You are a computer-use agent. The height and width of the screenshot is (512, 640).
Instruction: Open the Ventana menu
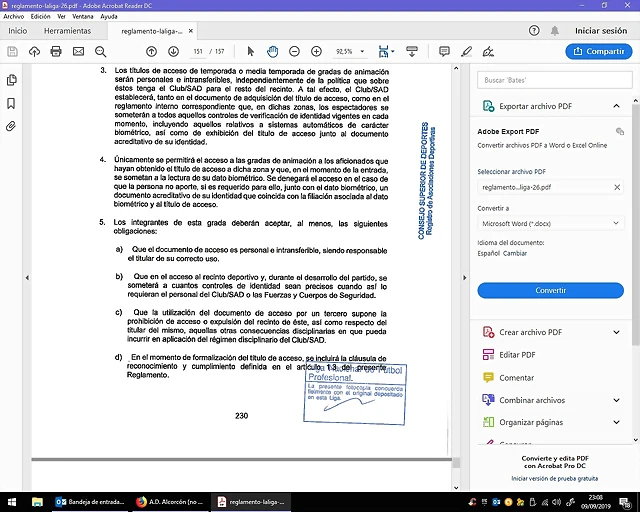(x=83, y=16)
